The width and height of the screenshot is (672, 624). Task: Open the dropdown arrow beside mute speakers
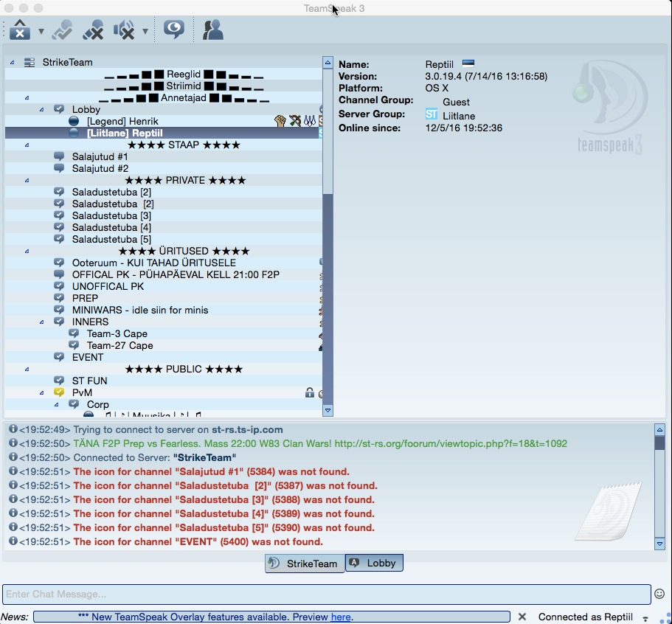(x=145, y=31)
